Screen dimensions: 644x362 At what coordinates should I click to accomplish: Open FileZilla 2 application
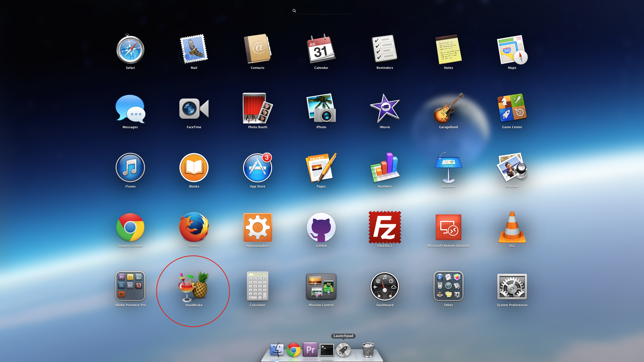(385, 228)
